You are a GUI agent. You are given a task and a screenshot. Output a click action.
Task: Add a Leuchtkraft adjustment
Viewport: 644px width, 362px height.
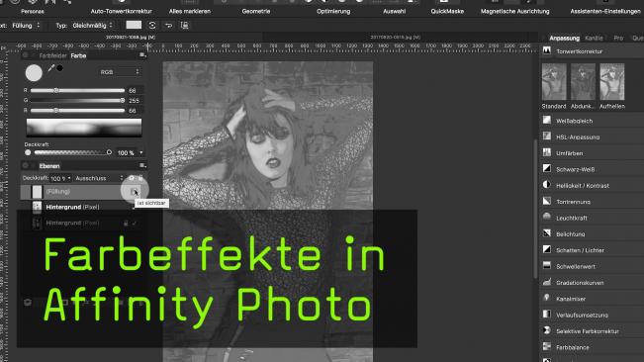tap(592, 218)
